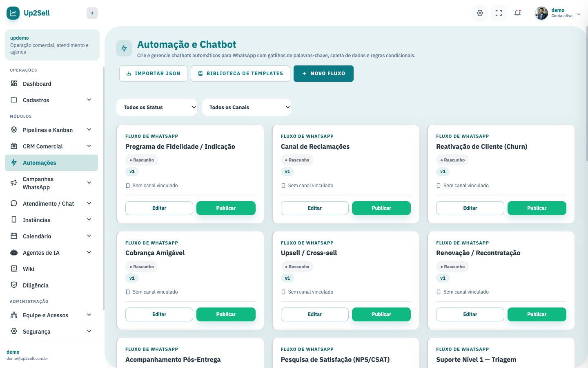The width and height of the screenshot is (588, 368).
Task: Open the notifications bell
Action: pyautogui.click(x=517, y=13)
